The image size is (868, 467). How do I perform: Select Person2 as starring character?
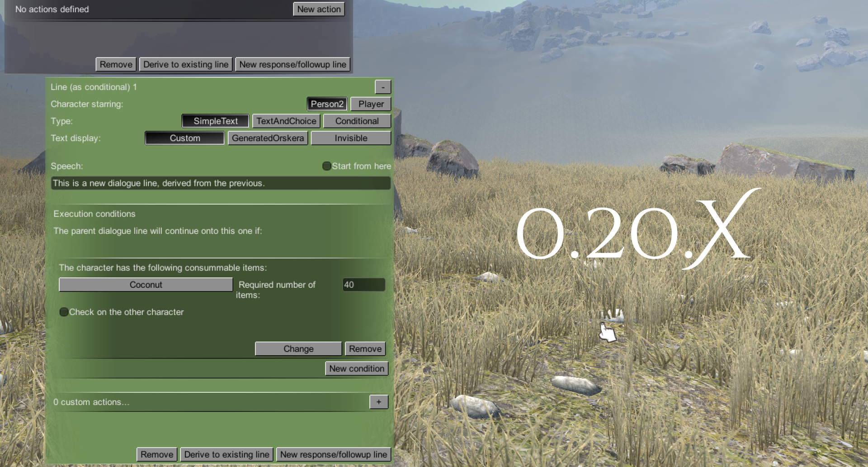click(327, 104)
